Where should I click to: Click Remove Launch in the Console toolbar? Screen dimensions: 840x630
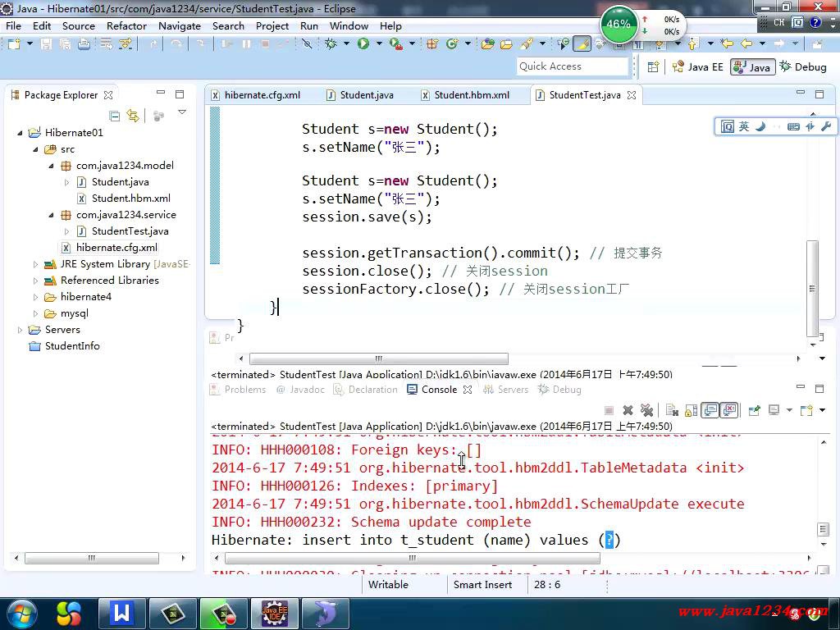coord(628,410)
